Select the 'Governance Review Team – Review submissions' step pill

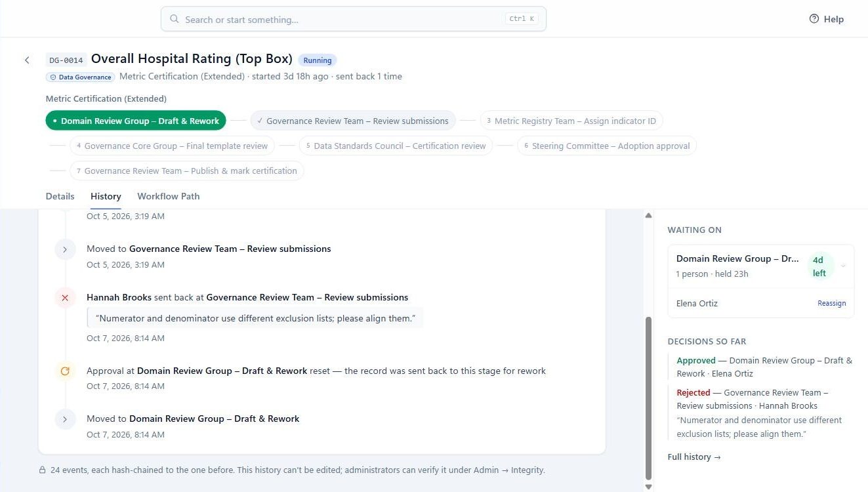[353, 121]
